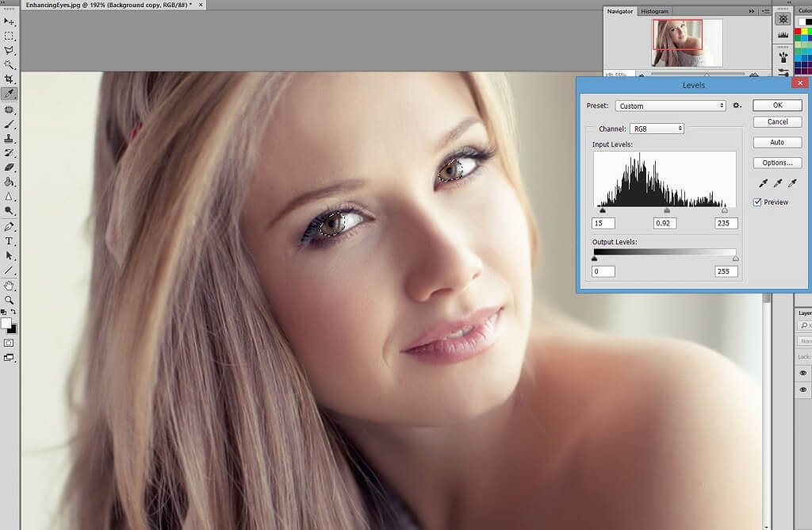Select the Clone Stamp tool
The width and height of the screenshot is (812, 530).
pyautogui.click(x=9, y=139)
